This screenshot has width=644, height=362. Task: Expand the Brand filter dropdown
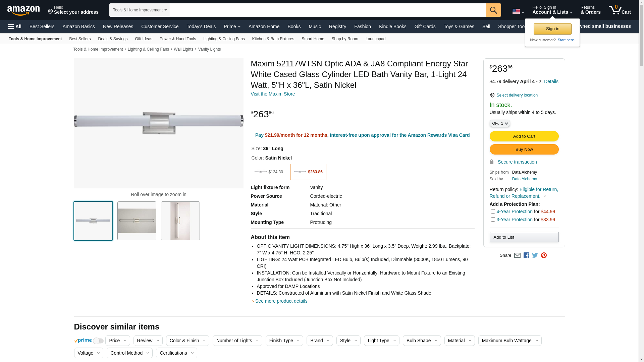point(319,341)
